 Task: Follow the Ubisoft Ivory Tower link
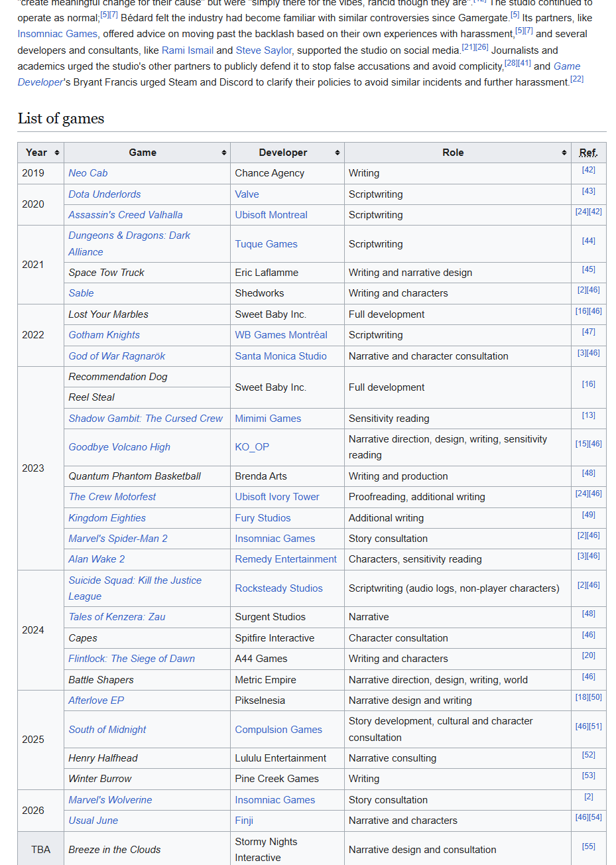point(277,497)
